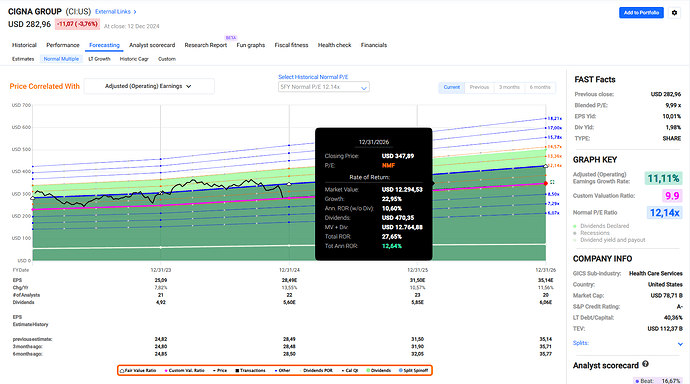Click EPS estimate 28,49E for 12/31/24
This screenshot has height=384, width=690.
click(289, 280)
